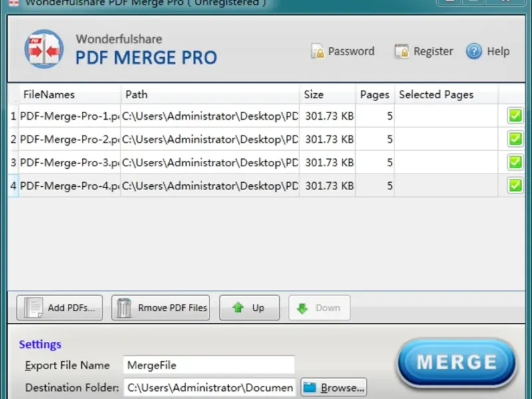Click the 301.73 KB size in row 2
This screenshot has height=399, width=532.
[x=329, y=139]
